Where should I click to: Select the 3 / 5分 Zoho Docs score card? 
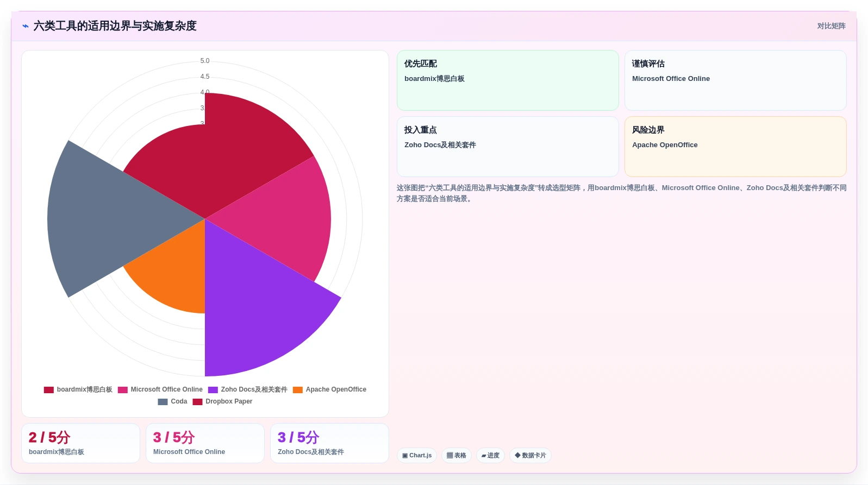(329, 443)
